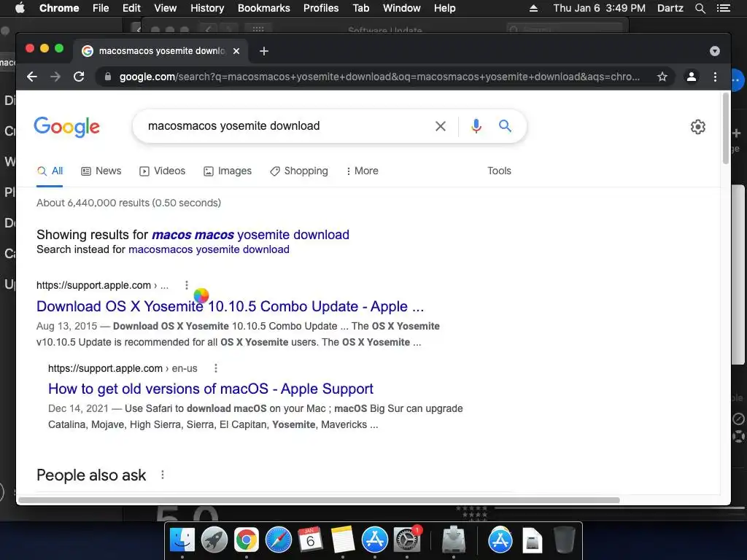The image size is (747, 560).
Task: Open the options dots beside the en-us result
Action: [x=216, y=368]
